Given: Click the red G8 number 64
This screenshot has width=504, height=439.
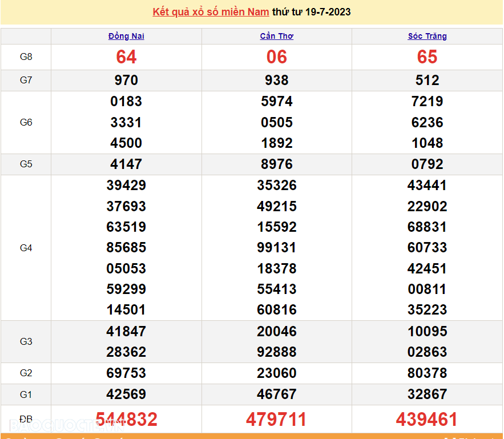Looking at the screenshot, I should (126, 57).
